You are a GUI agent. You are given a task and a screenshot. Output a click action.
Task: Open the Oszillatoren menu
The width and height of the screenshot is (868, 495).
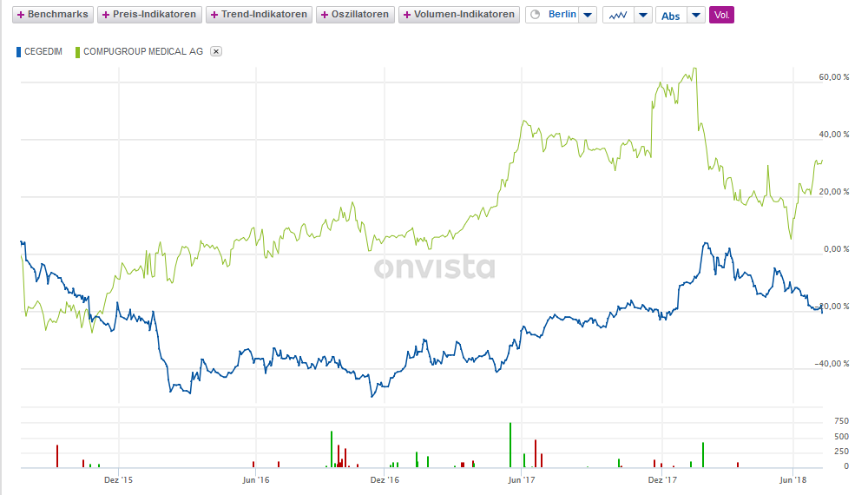click(355, 15)
